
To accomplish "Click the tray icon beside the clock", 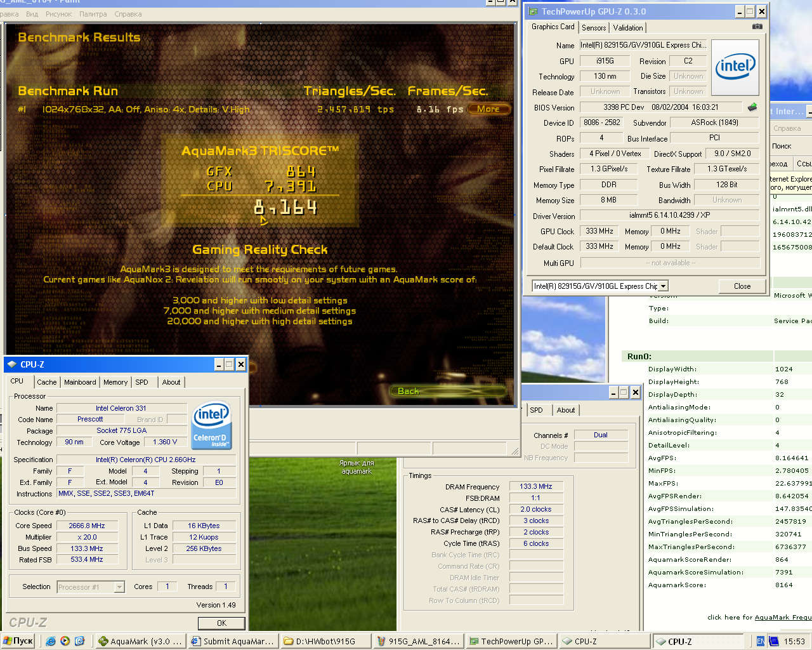I will coord(774,641).
